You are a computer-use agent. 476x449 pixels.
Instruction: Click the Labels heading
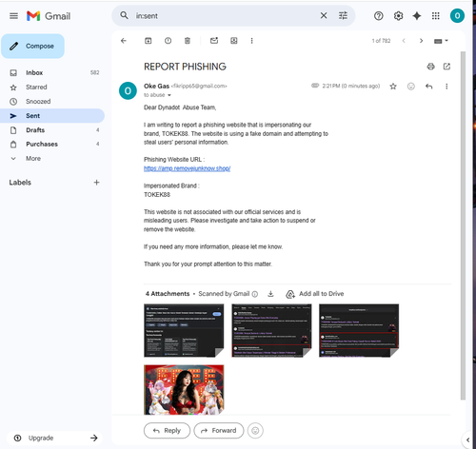[x=20, y=183]
